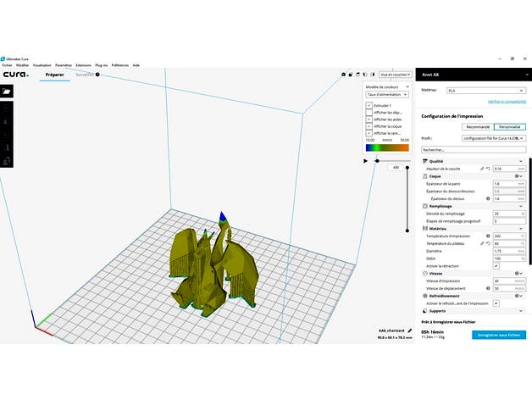The height and width of the screenshot is (400, 532).
Task: Open the Extensions menu
Action: coord(84,64)
